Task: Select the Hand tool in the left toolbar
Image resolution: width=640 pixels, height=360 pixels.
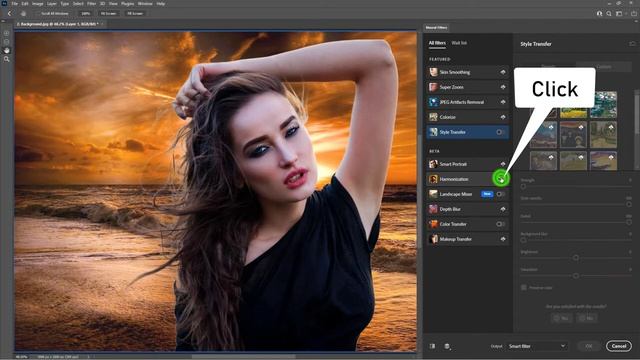Action: click(x=7, y=50)
